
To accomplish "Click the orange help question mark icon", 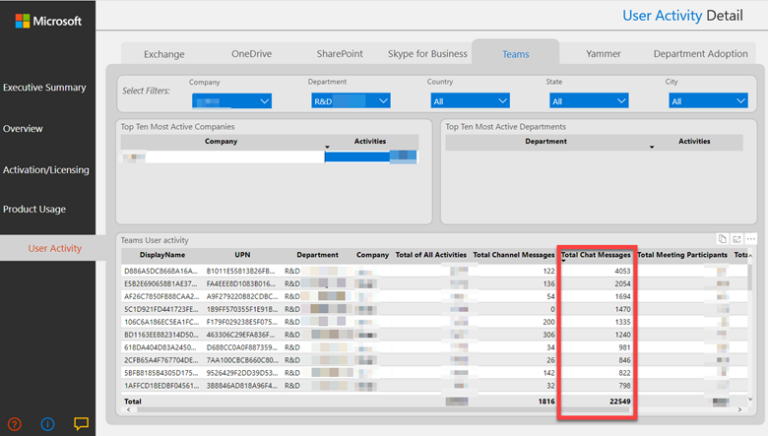I will [x=15, y=423].
